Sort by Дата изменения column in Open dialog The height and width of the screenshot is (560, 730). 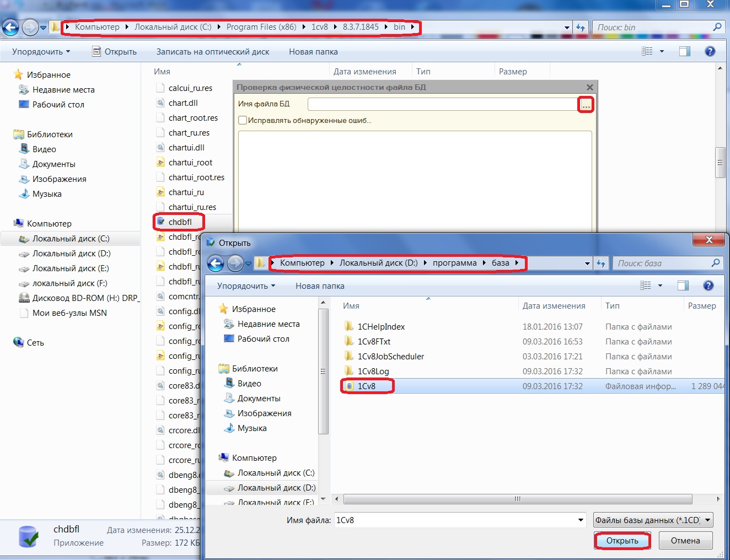click(554, 305)
